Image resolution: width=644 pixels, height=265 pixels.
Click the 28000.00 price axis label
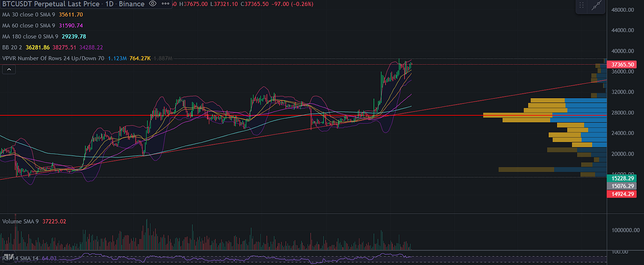(623, 113)
